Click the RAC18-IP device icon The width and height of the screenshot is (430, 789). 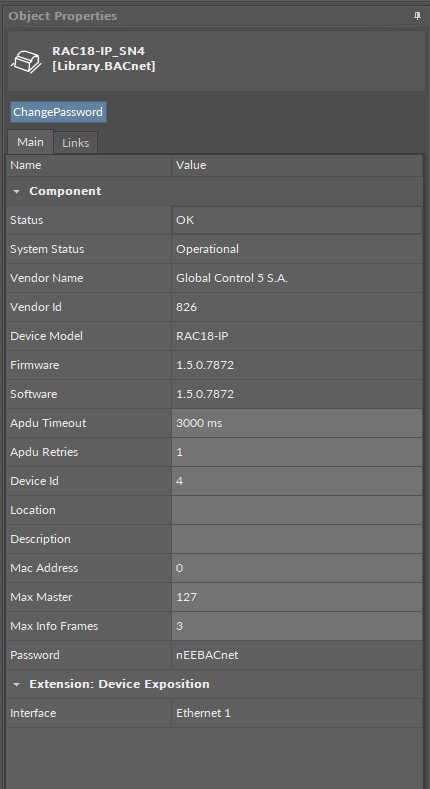27,61
